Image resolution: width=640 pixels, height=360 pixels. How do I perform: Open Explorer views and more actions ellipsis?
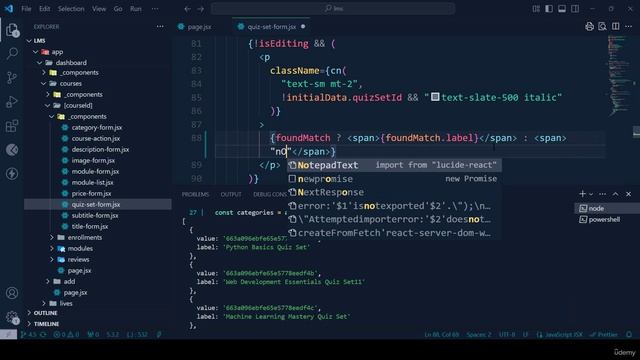tap(160, 27)
